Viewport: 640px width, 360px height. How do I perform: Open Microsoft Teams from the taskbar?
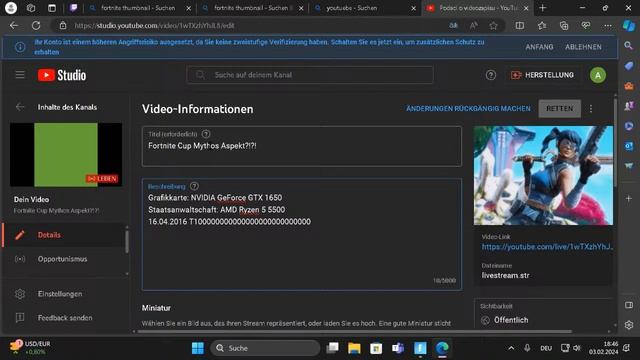(x=398, y=348)
